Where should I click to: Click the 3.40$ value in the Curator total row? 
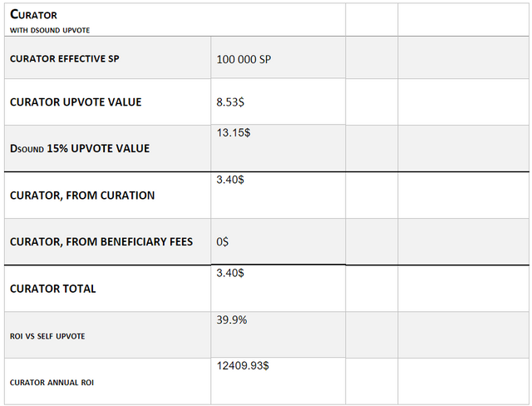tap(230, 273)
